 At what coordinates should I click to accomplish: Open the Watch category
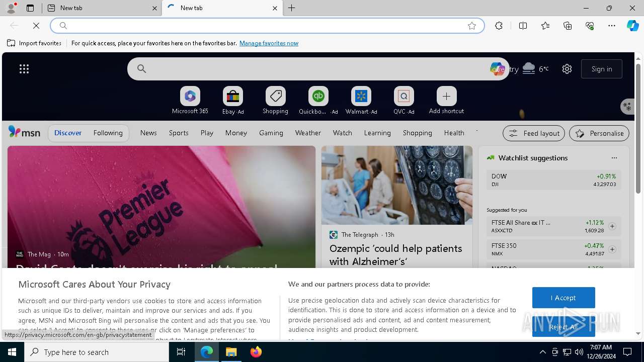pyautogui.click(x=342, y=133)
